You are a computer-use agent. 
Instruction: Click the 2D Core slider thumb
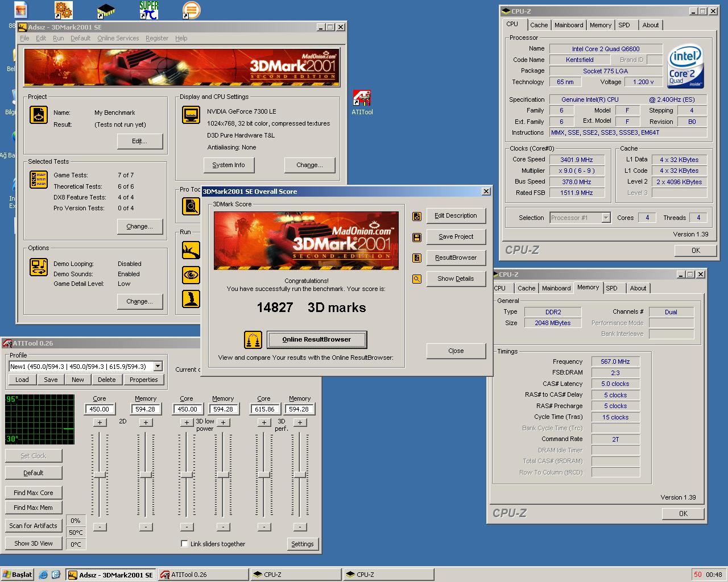click(x=100, y=475)
